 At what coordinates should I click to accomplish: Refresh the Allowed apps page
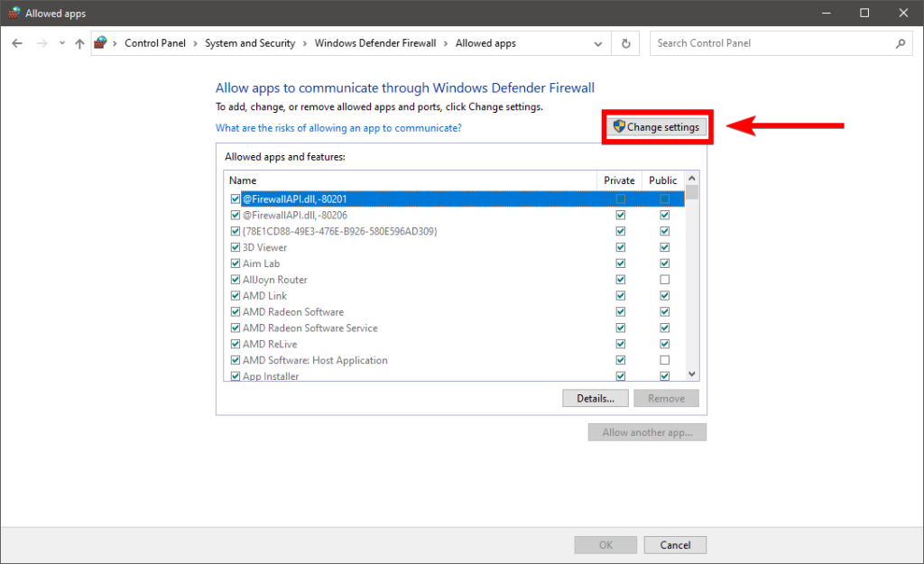[626, 43]
